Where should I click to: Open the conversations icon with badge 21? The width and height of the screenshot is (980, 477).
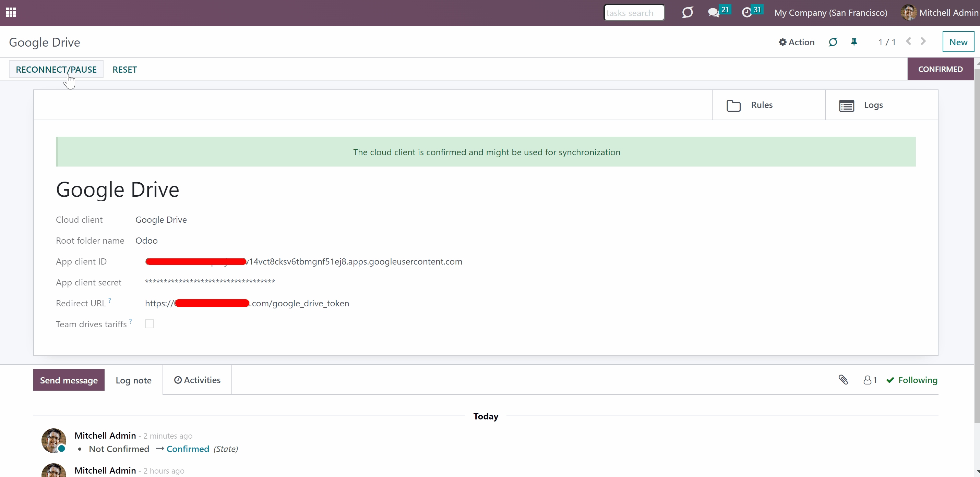pyautogui.click(x=718, y=12)
